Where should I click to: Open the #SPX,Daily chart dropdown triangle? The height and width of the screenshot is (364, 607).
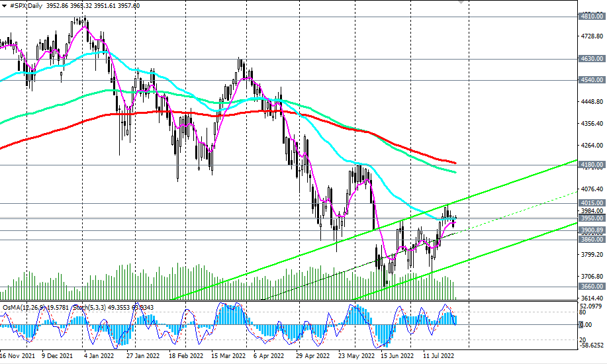tap(4, 6)
